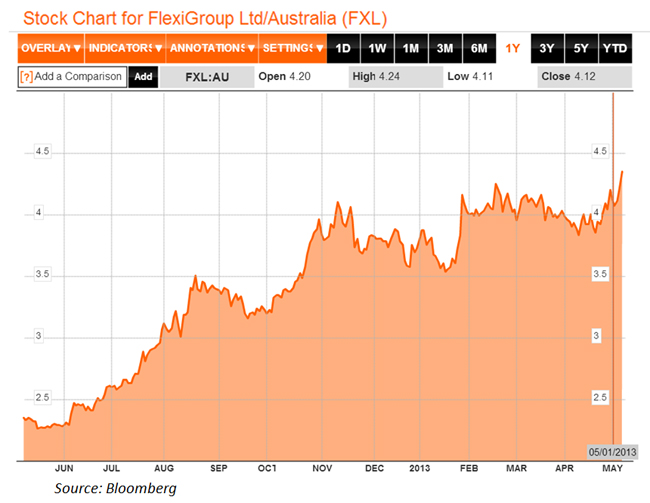View the 3Y time range
Screen dimensions: 650x503
(x=547, y=48)
